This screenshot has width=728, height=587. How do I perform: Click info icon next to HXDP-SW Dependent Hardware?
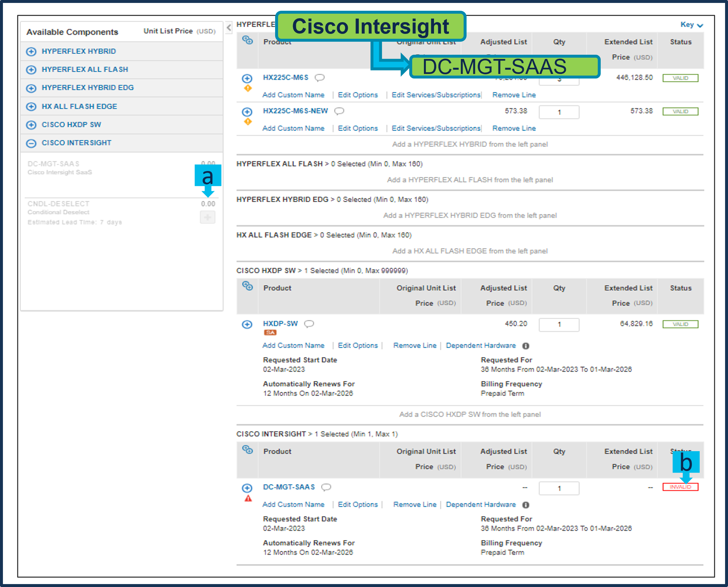tap(525, 346)
